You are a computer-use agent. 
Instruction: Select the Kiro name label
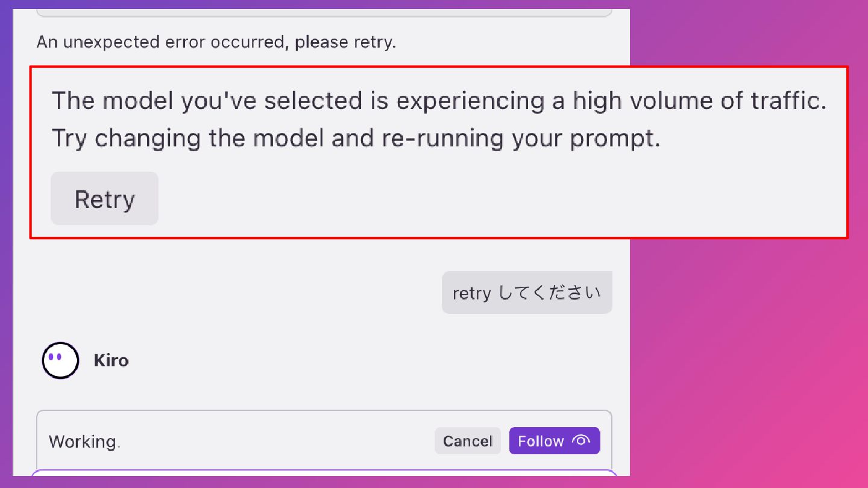tap(111, 360)
